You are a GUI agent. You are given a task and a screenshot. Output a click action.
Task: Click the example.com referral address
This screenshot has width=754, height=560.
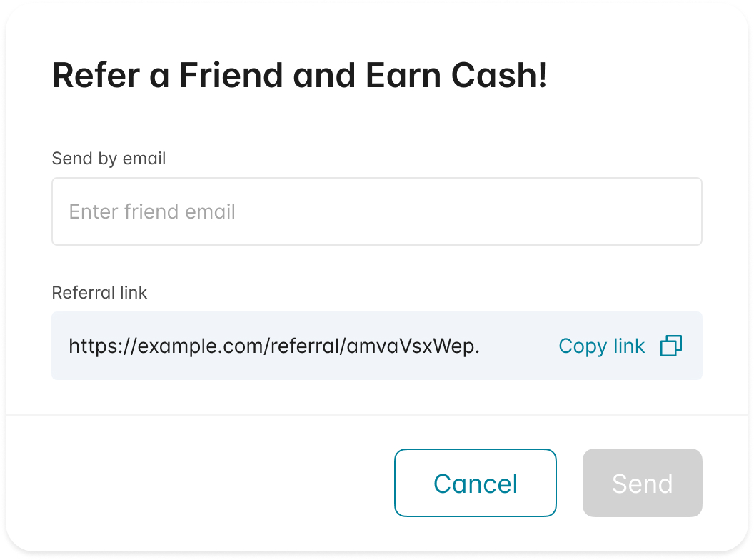click(x=274, y=346)
